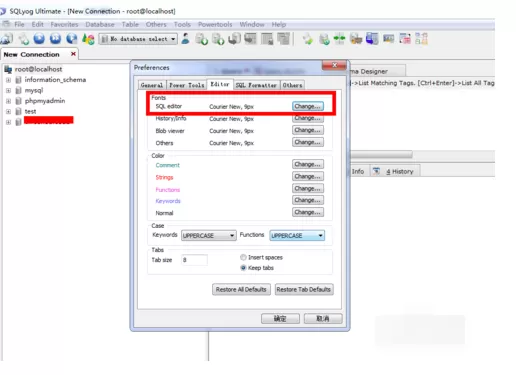Image resolution: width=516 pixels, height=375 pixels.
Task: Click the icon in the History tab
Action: pyautogui.click(x=376, y=171)
